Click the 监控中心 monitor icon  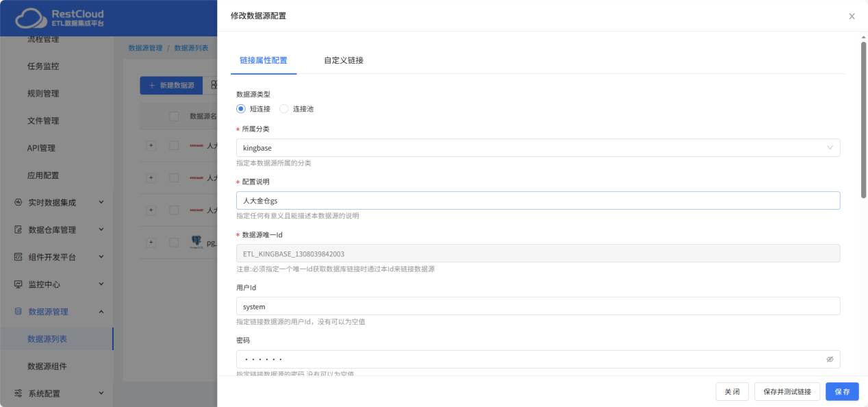coord(18,284)
